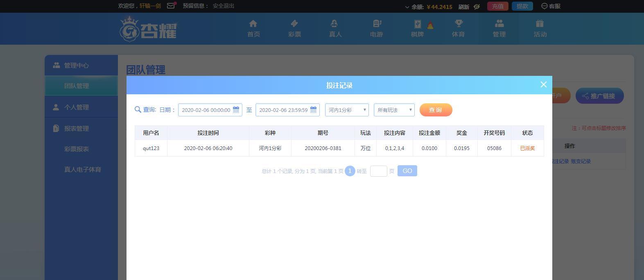The image size is (644, 280).
Task: Click the 用户名 column header
Action: [x=151, y=133]
